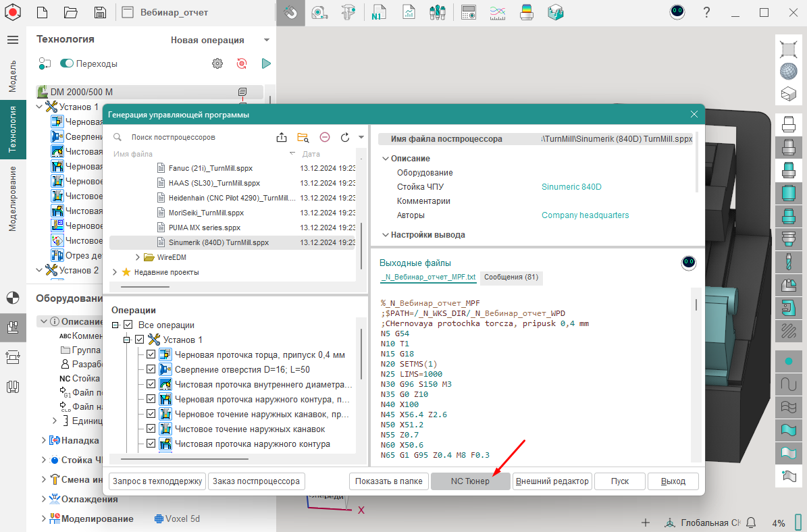Open the hamburger menu icon
This screenshot has width=807, height=532.
12,40
